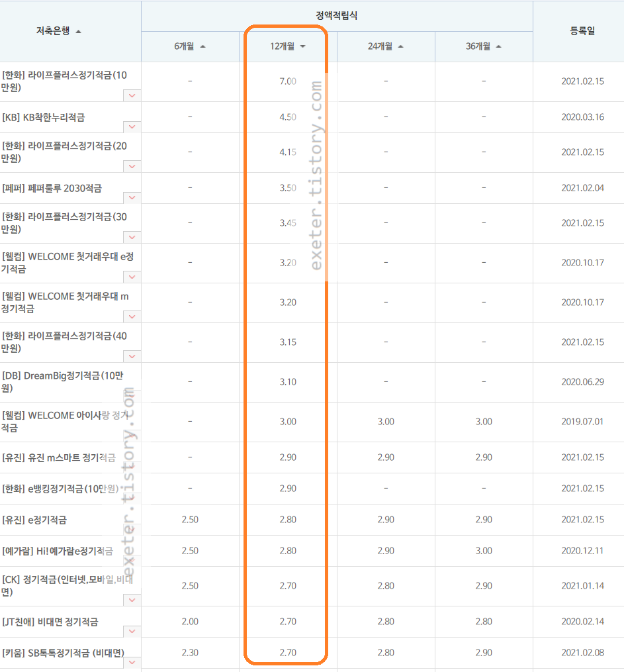Select the 2019.07.01 registration date
This screenshot has height=672, width=624.
[582, 422]
